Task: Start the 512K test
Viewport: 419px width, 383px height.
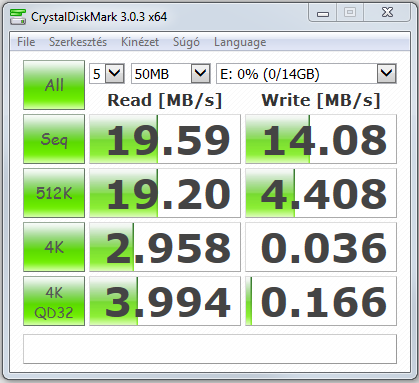Action: point(54,193)
